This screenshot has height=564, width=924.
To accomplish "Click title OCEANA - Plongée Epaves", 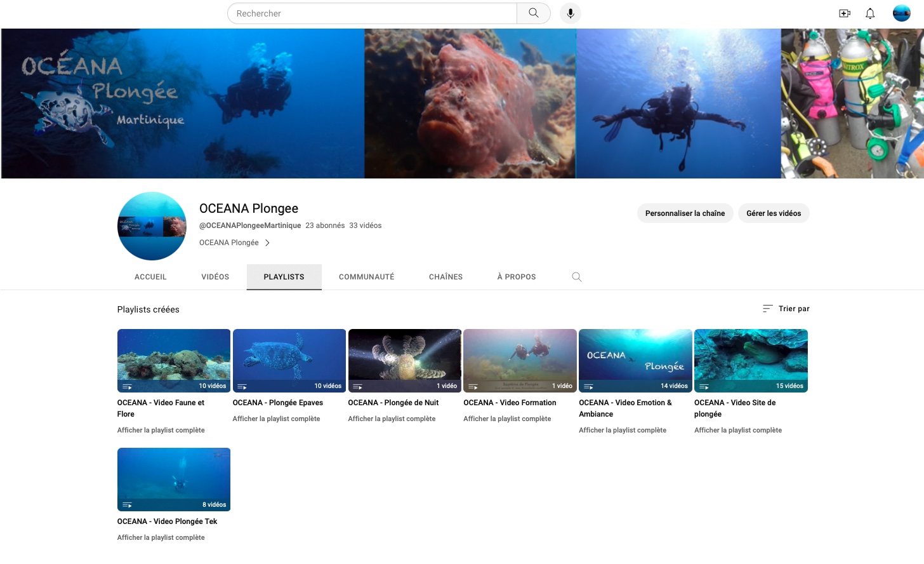I will click(x=278, y=403).
